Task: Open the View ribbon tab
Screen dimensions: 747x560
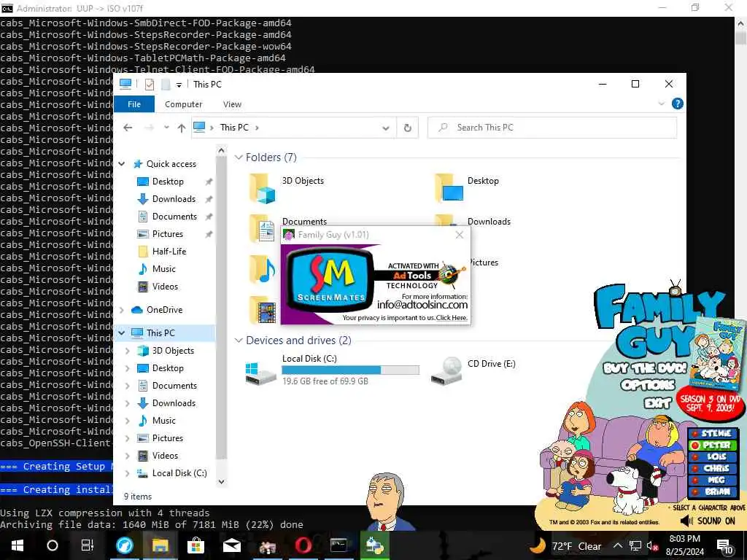Action: coord(232,104)
